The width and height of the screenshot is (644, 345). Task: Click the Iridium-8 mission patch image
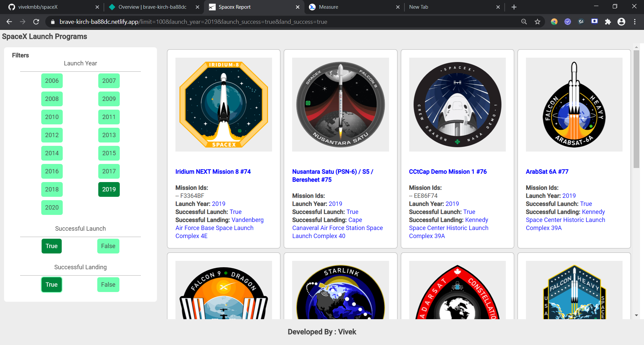[x=224, y=105]
